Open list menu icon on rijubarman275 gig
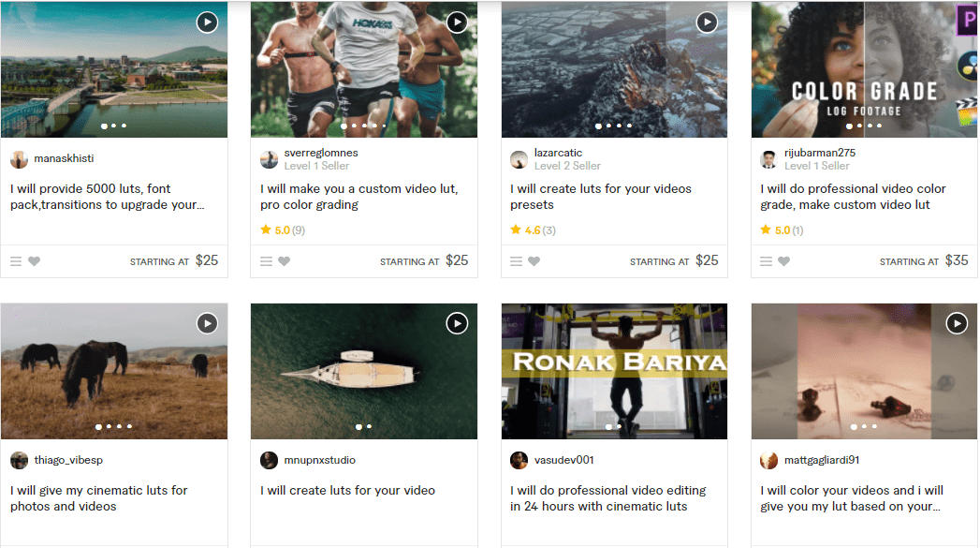This screenshot has width=980, height=548. [766, 261]
